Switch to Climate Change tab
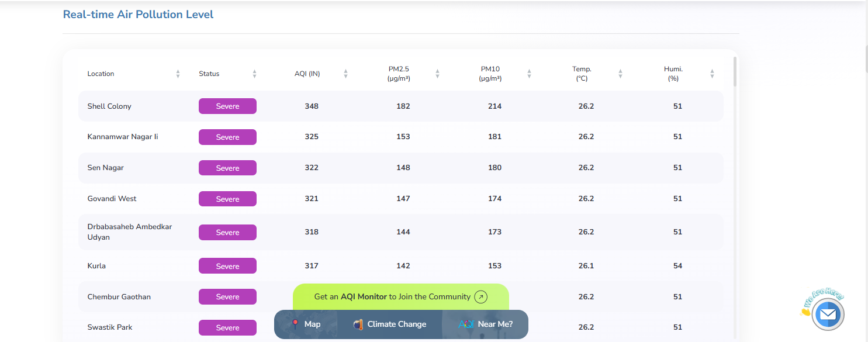Viewport: 868px width, 342px height. click(x=390, y=324)
